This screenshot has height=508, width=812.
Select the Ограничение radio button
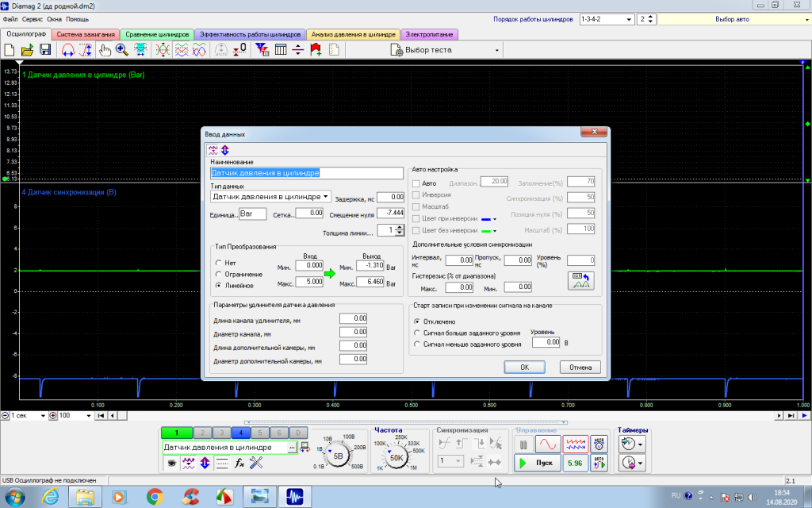tap(219, 274)
